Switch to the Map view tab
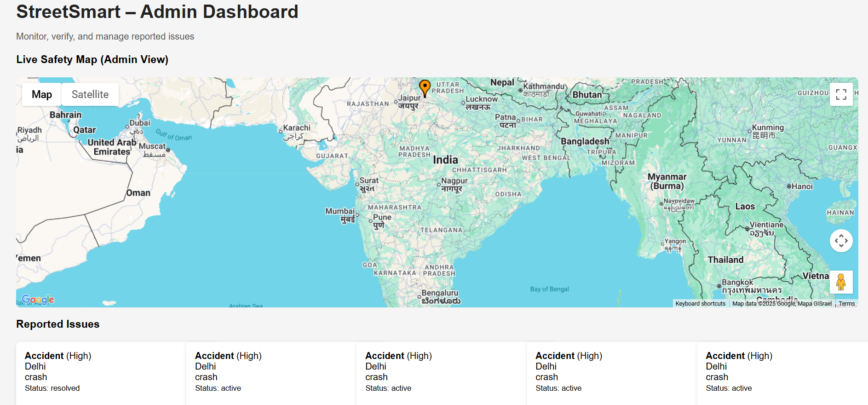The height and width of the screenshot is (405, 868). (42, 94)
